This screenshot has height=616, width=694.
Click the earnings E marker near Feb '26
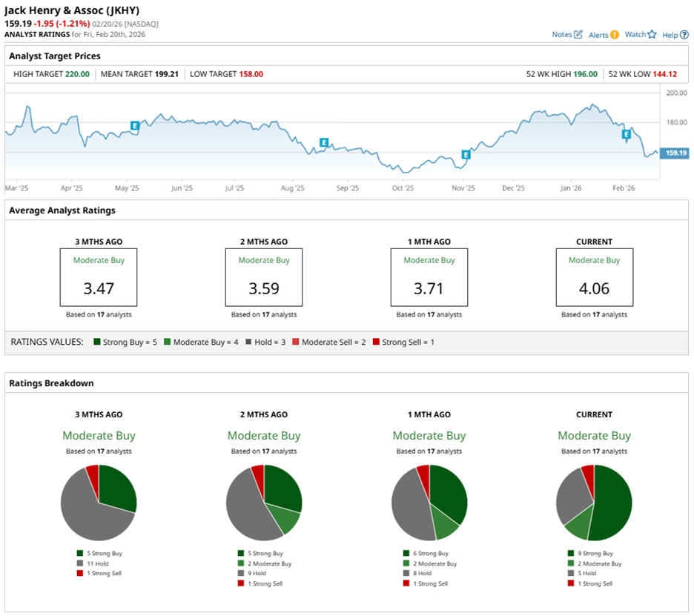coord(626,134)
